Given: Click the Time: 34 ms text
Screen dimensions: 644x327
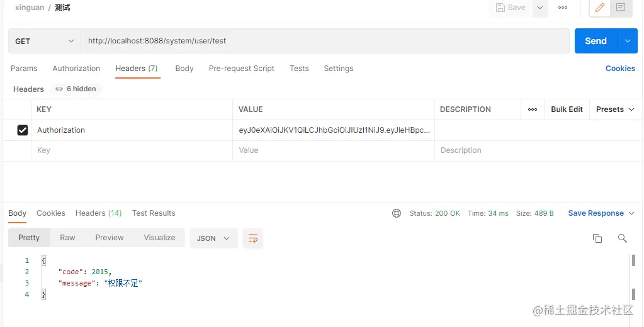Looking at the screenshot, I should [x=488, y=213].
